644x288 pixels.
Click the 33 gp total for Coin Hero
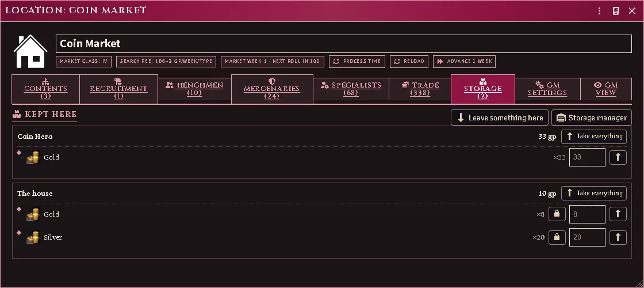tap(547, 137)
